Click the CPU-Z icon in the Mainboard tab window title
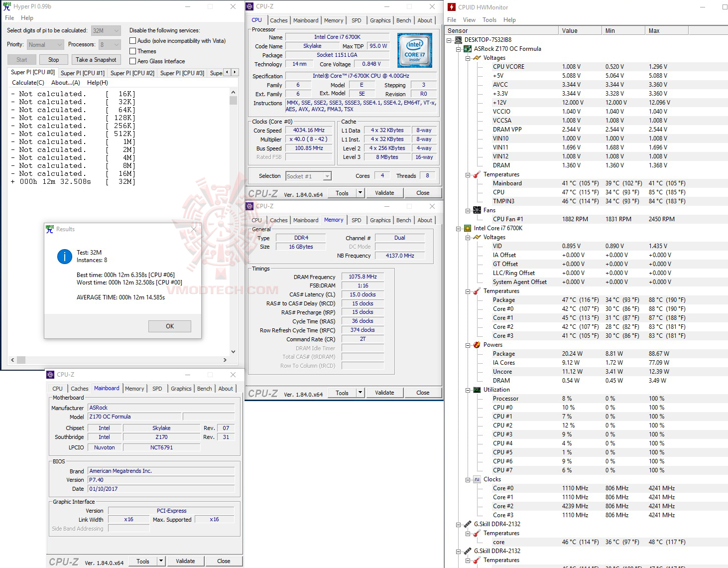The height and width of the screenshot is (568, 728). point(50,375)
